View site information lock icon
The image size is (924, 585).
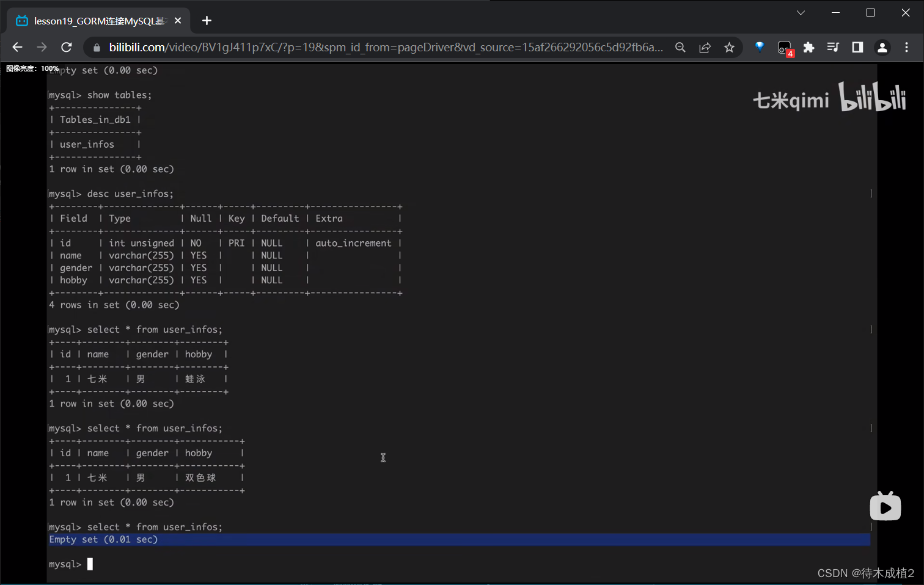[97, 48]
